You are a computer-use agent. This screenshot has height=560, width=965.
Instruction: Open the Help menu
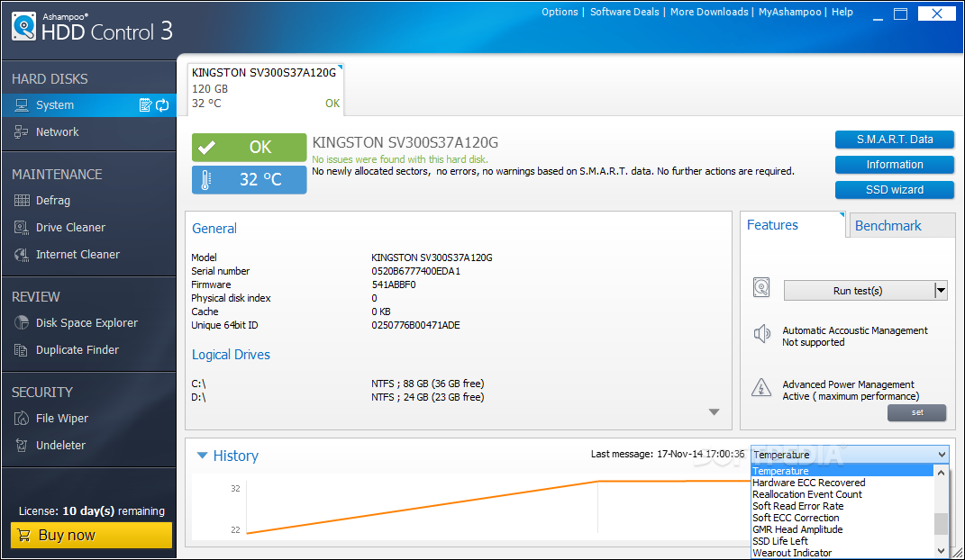click(x=842, y=12)
